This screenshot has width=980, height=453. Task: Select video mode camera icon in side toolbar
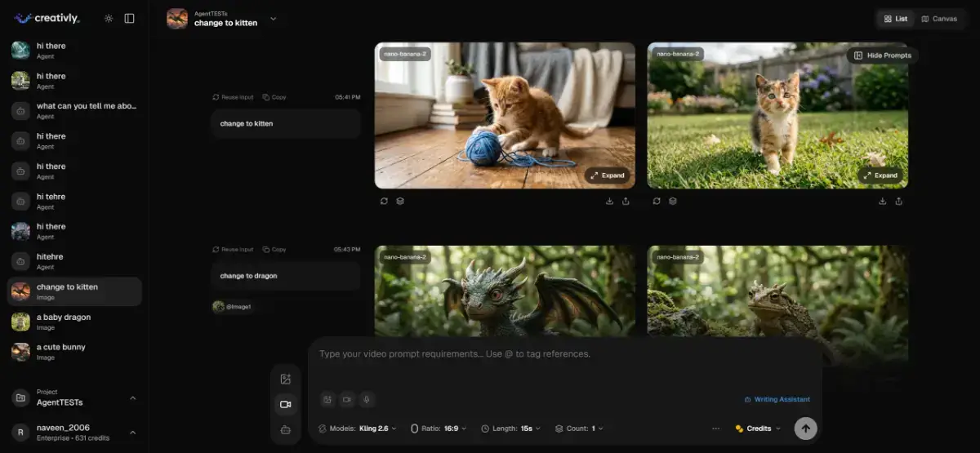coord(285,404)
